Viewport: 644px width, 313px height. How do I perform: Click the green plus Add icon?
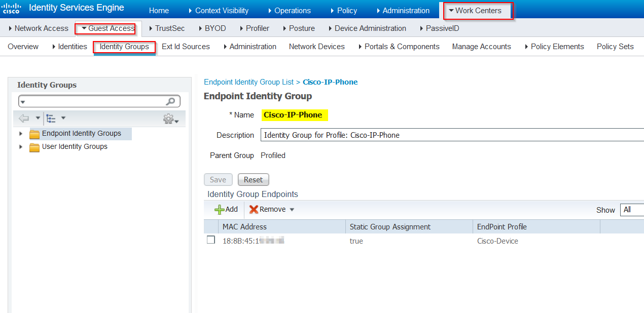pyautogui.click(x=220, y=209)
